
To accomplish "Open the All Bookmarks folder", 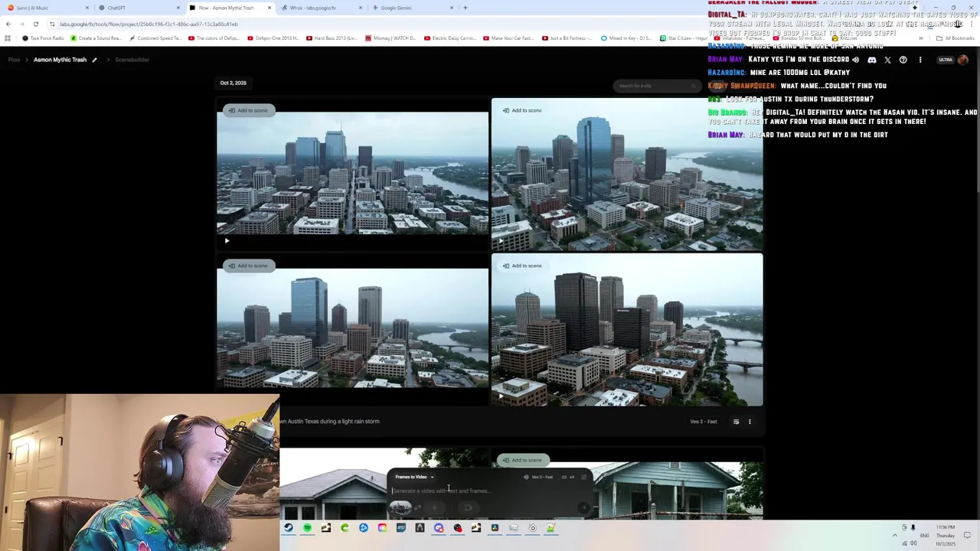I will click(x=956, y=38).
